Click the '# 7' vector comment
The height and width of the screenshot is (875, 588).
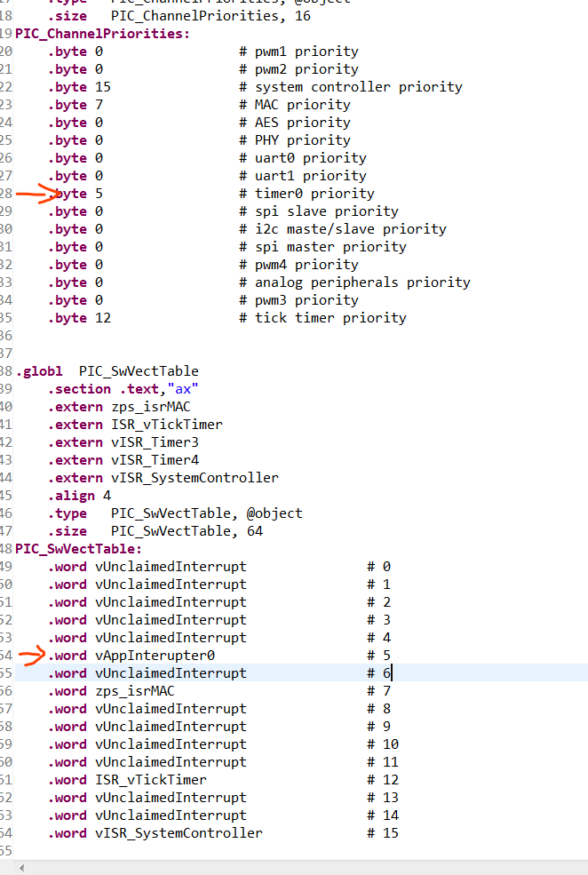(x=378, y=691)
